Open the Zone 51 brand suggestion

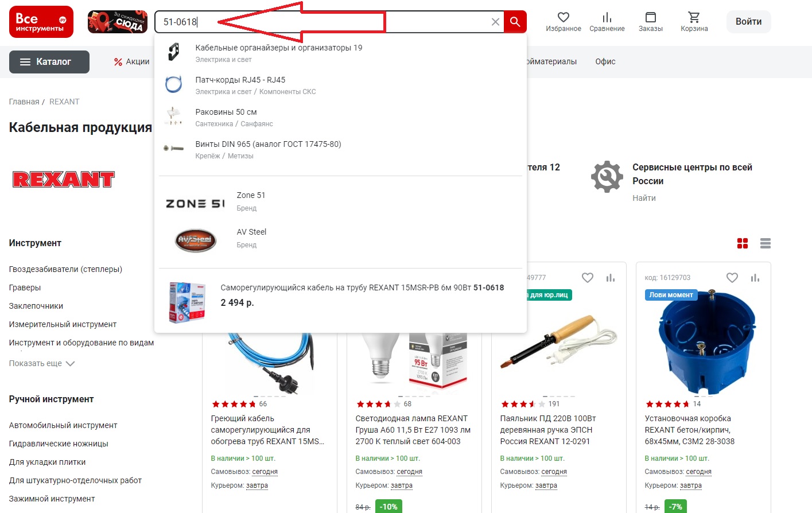click(341, 201)
